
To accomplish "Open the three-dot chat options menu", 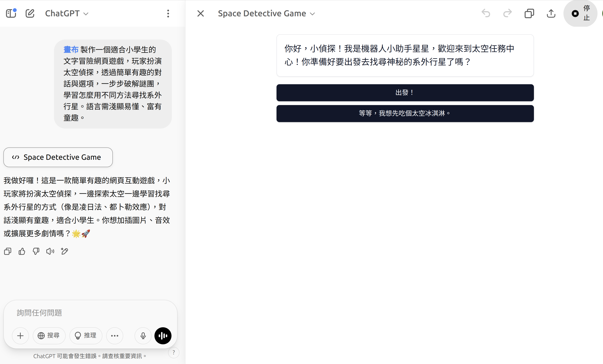I will coord(168,13).
